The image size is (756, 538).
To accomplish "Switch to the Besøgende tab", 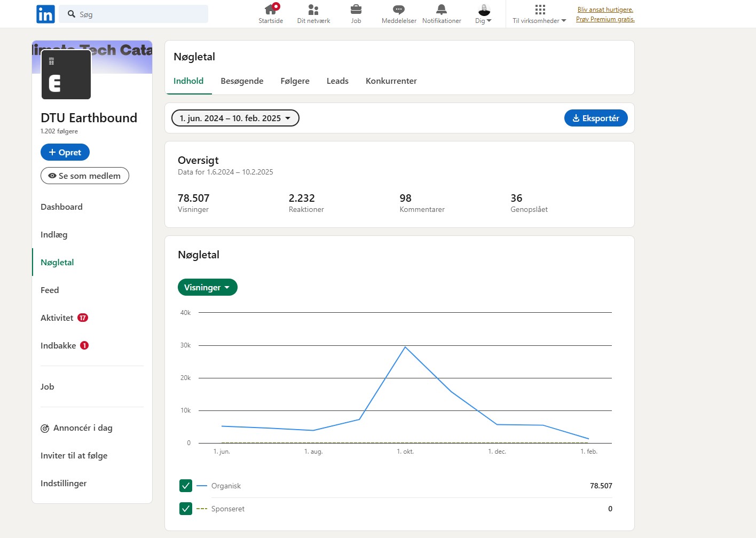I will tap(242, 81).
